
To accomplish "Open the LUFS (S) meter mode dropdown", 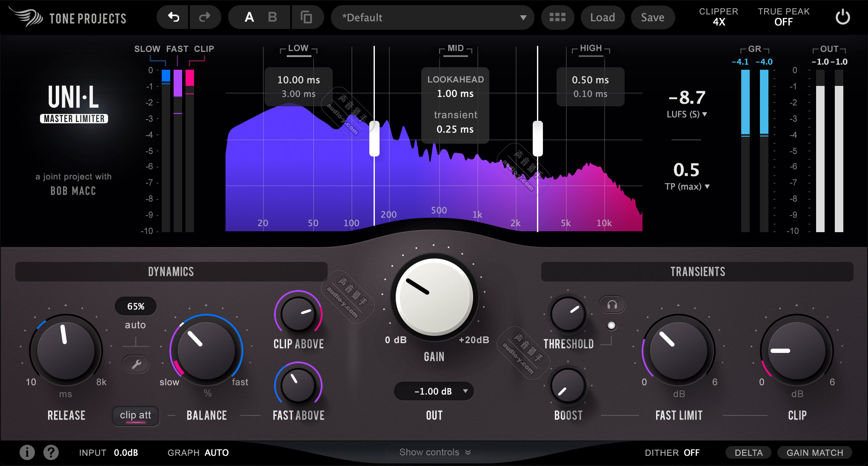I will pyautogui.click(x=686, y=114).
